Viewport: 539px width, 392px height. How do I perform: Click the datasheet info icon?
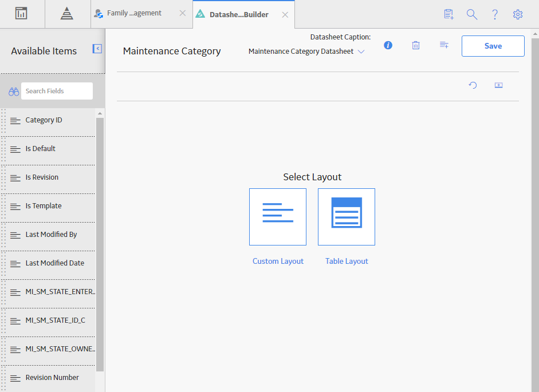point(388,45)
